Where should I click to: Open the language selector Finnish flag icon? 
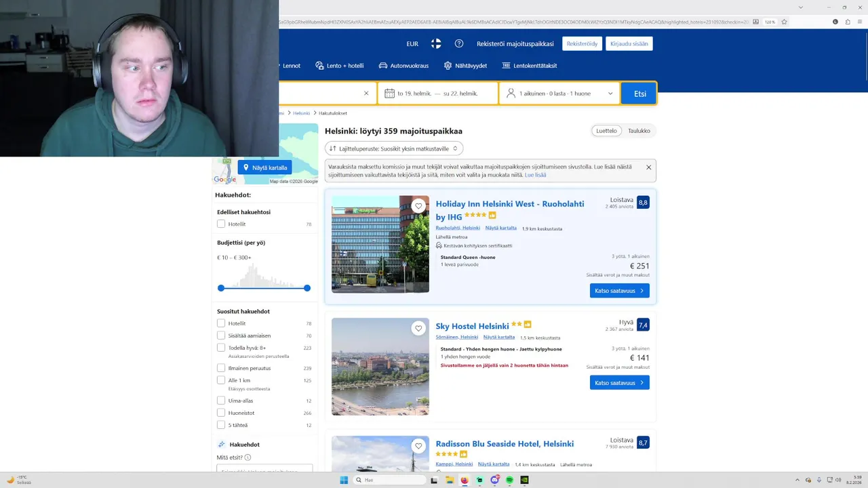[436, 43]
